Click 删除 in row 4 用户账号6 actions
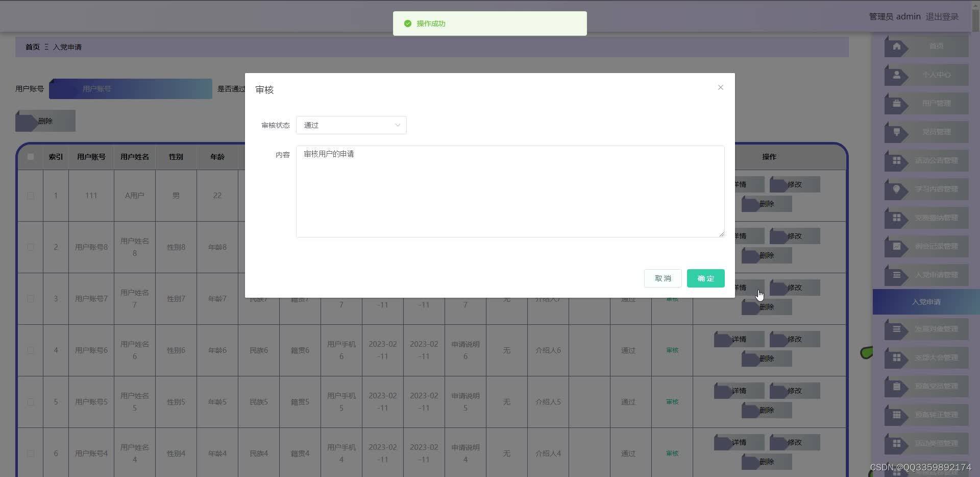 [x=767, y=359]
